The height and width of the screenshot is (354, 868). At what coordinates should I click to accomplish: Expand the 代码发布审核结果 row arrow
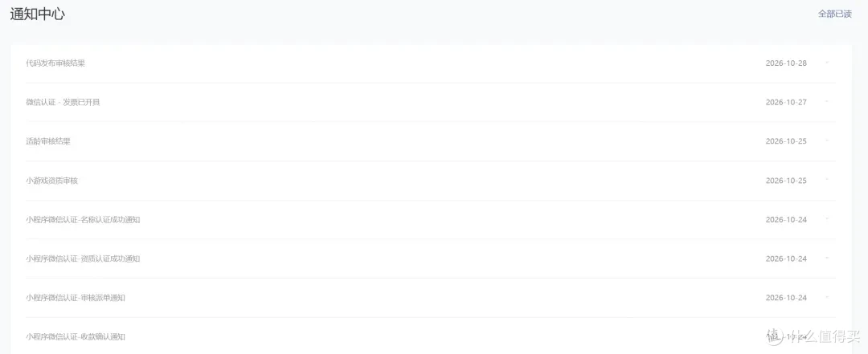827,62
